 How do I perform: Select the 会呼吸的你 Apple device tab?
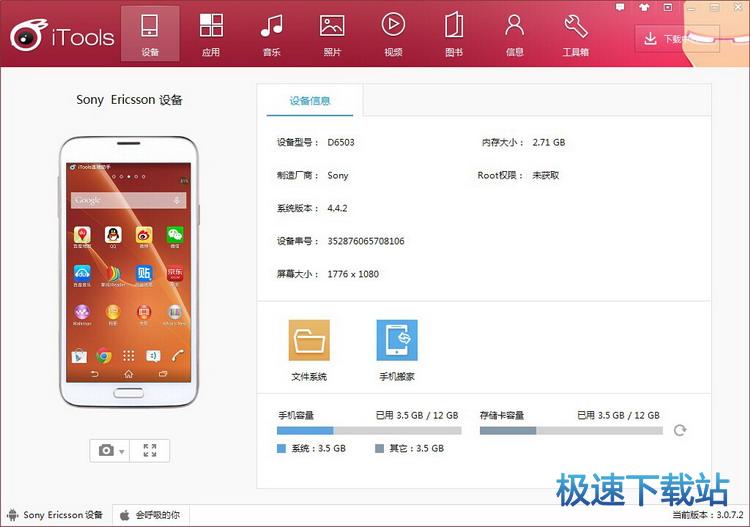tap(151, 515)
